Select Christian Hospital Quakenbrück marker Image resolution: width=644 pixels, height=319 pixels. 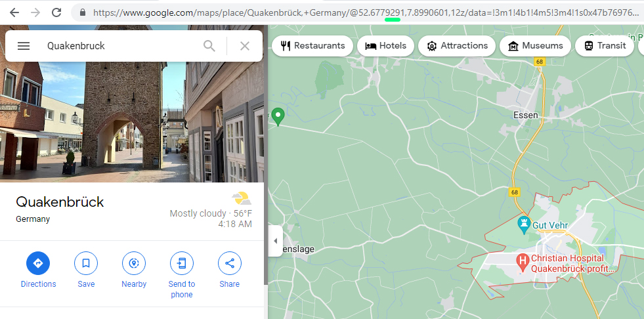point(523,262)
